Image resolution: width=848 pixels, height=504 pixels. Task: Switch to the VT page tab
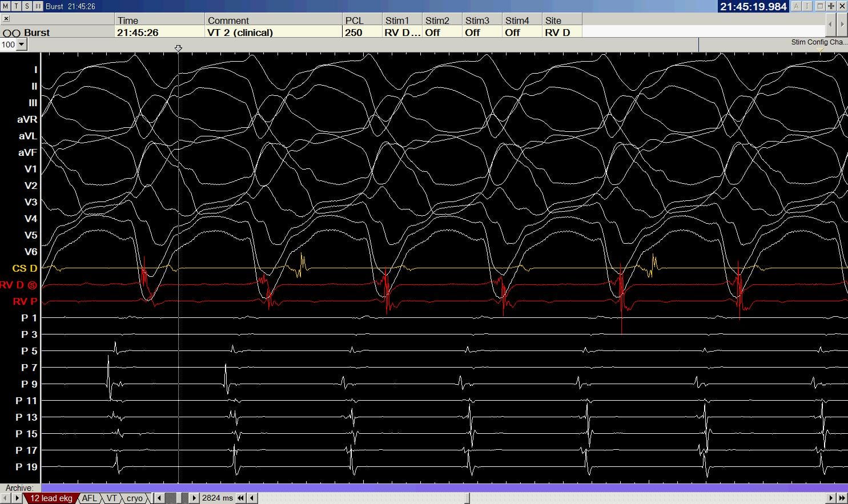coord(111,498)
